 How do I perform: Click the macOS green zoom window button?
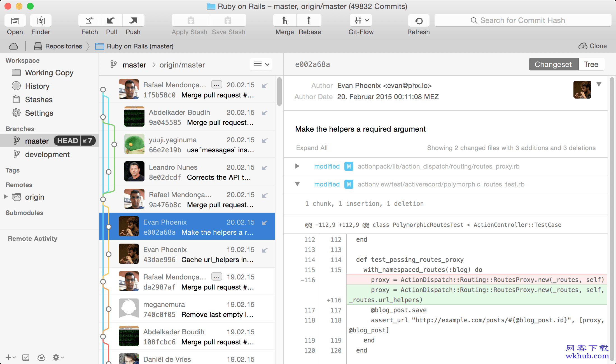pyautogui.click(x=30, y=6)
